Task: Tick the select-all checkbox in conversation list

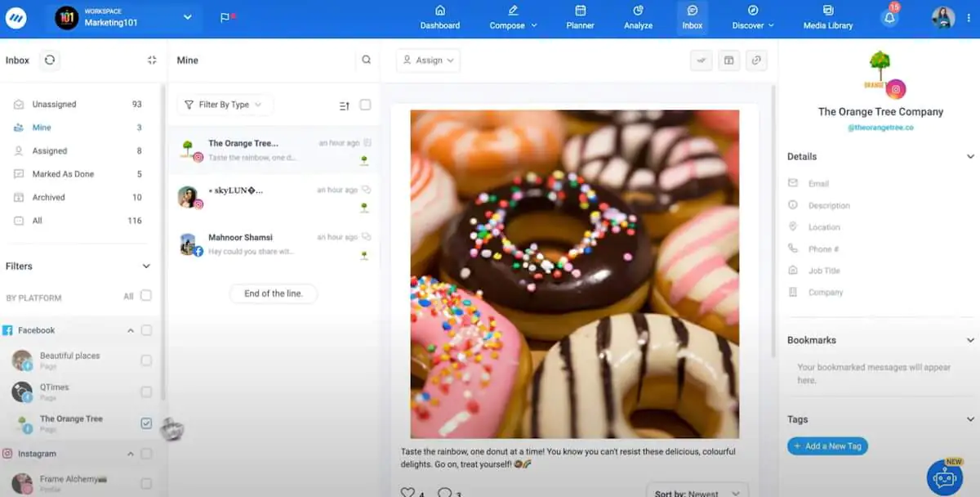Action: click(365, 105)
